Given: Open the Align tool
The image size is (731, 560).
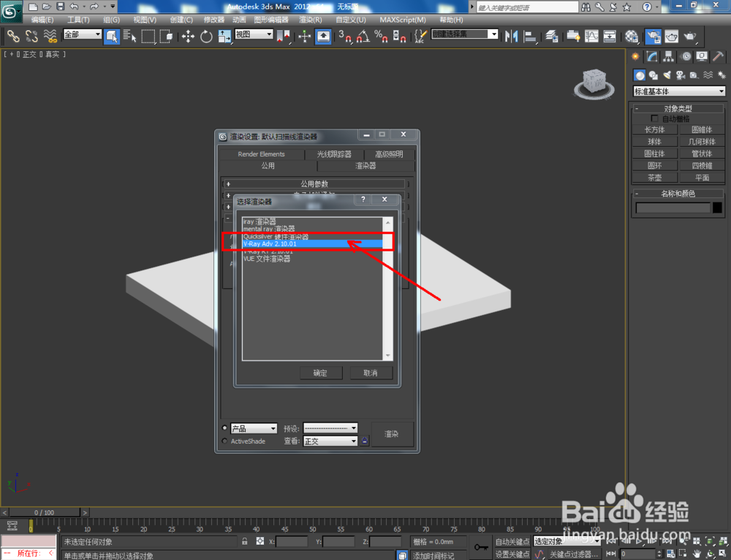Looking at the screenshot, I should click(530, 36).
